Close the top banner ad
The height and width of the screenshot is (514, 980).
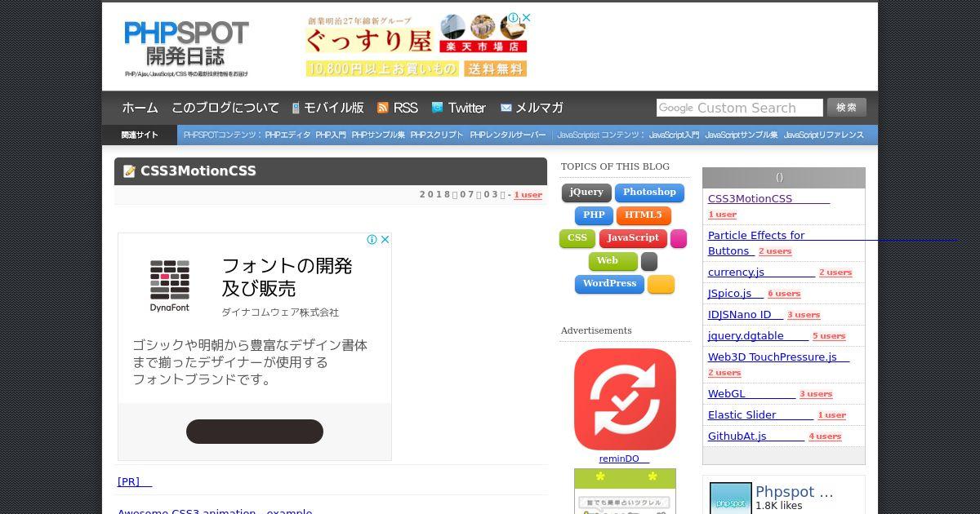pos(527,17)
